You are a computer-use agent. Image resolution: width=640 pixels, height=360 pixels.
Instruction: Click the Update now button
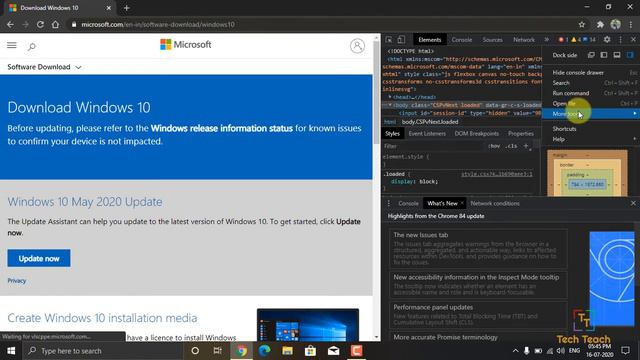click(x=39, y=258)
